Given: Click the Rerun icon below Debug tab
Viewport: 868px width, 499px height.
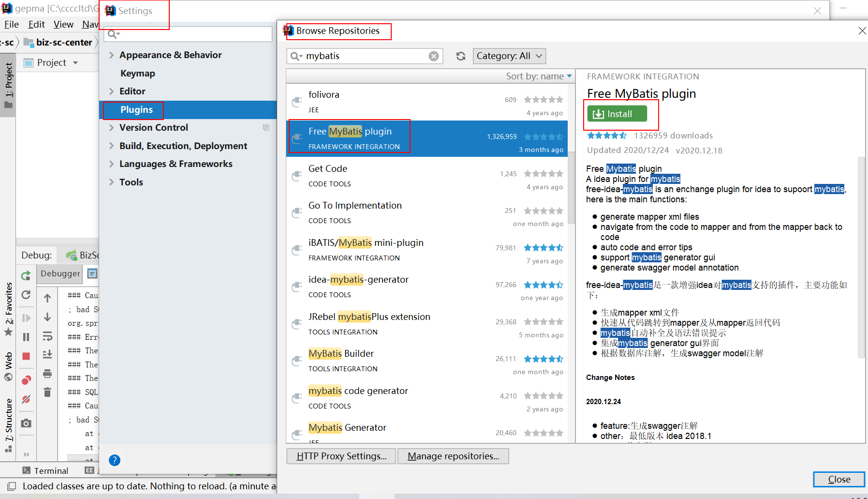Looking at the screenshot, I should click(x=26, y=295).
